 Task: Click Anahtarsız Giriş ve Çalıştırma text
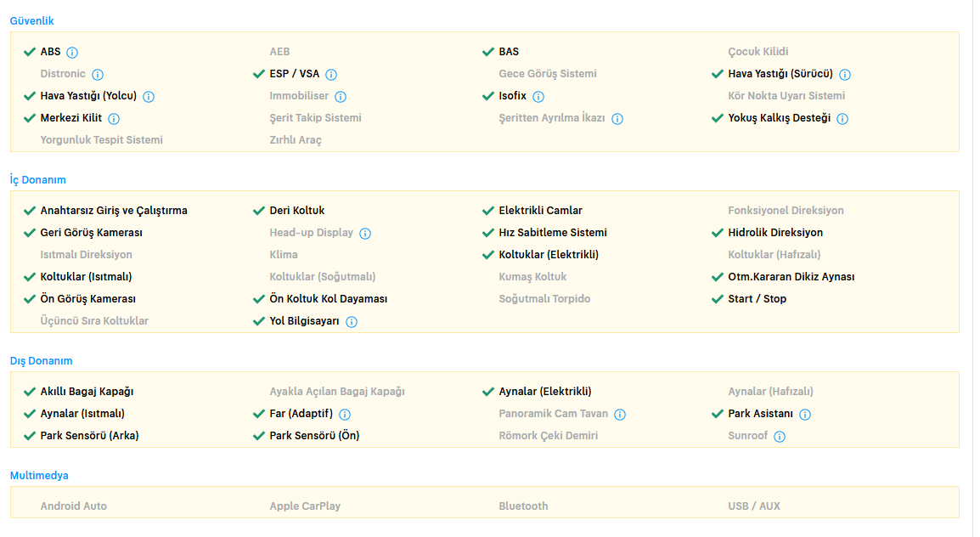114,211
